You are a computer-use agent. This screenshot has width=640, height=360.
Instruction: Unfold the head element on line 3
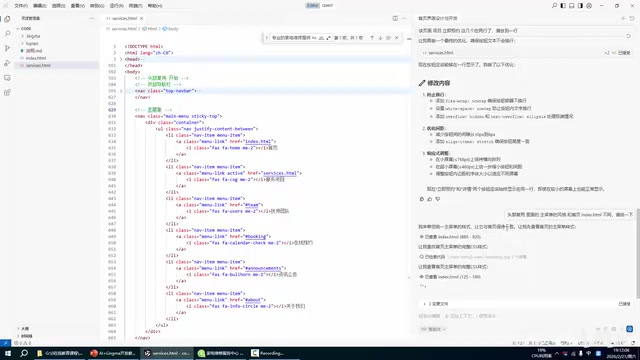click(x=121, y=59)
